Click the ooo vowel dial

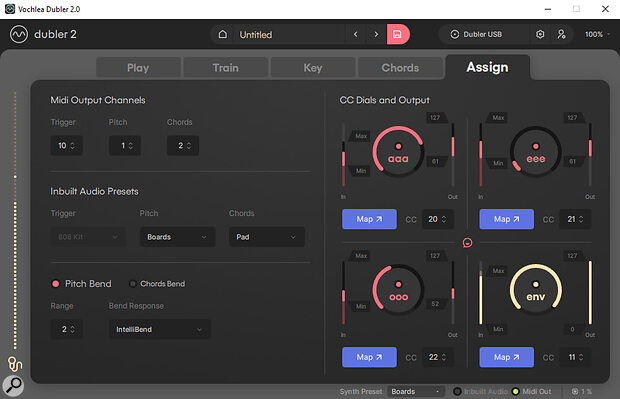(x=398, y=290)
